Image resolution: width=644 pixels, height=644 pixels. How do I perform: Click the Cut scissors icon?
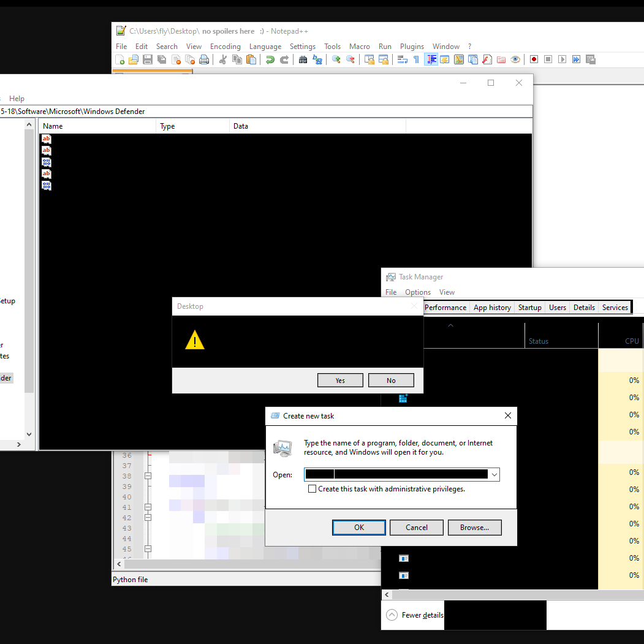pos(222,59)
